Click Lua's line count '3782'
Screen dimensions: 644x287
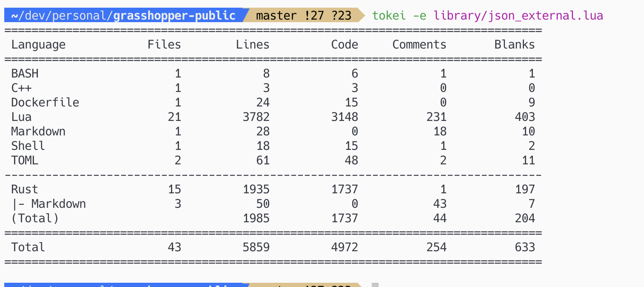(x=256, y=117)
